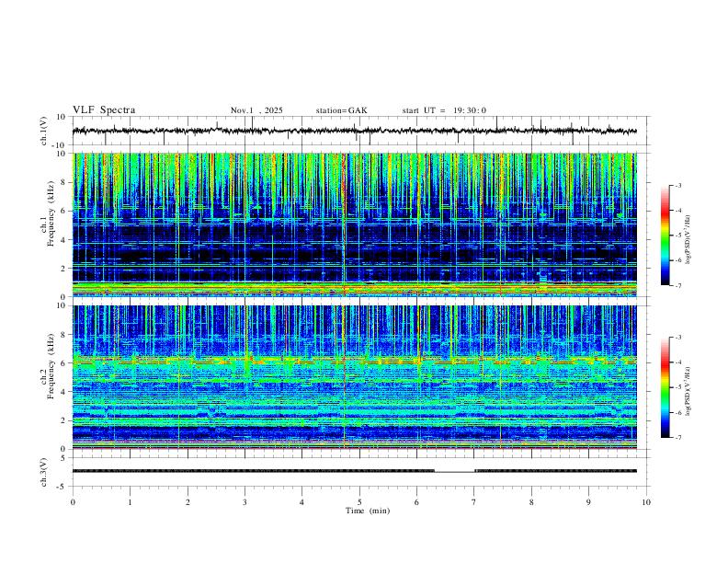Select the "start UT = 19:30: 0" text

(x=444, y=110)
